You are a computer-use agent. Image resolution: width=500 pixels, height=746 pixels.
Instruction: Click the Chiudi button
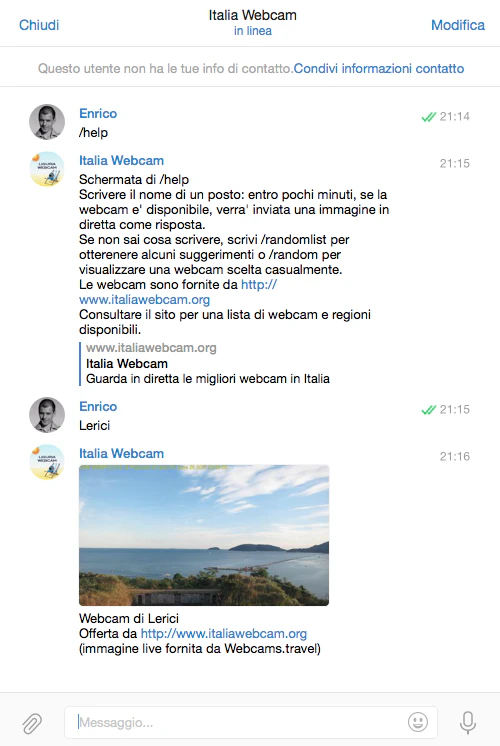coord(39,25)
